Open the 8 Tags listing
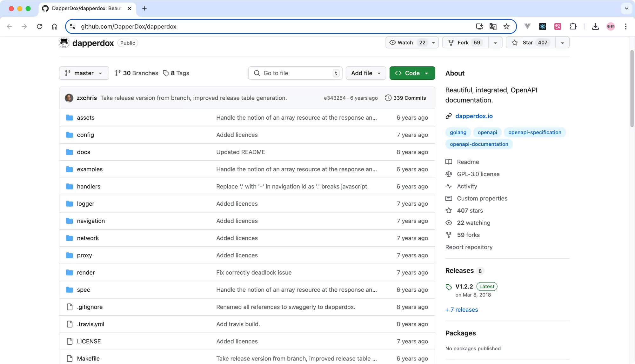 click(176, 73)
